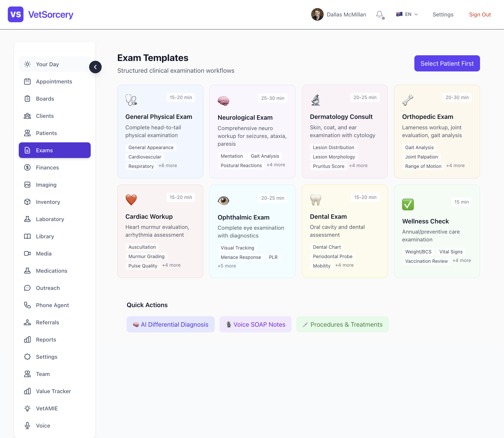Screen dimensions: 504x438
Task: Click the tooth icon on Dental Exam
Action: tap(316, 200)
